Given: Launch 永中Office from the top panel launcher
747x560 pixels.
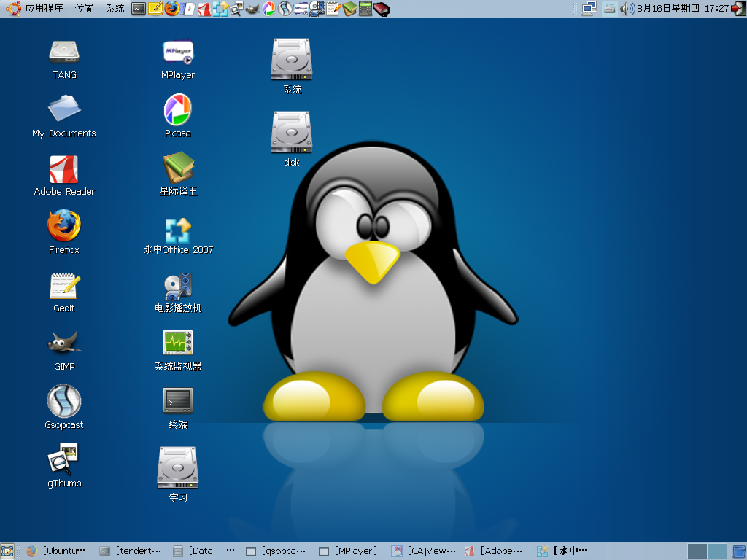Looking at the screenshot, I should pos(220,9).
